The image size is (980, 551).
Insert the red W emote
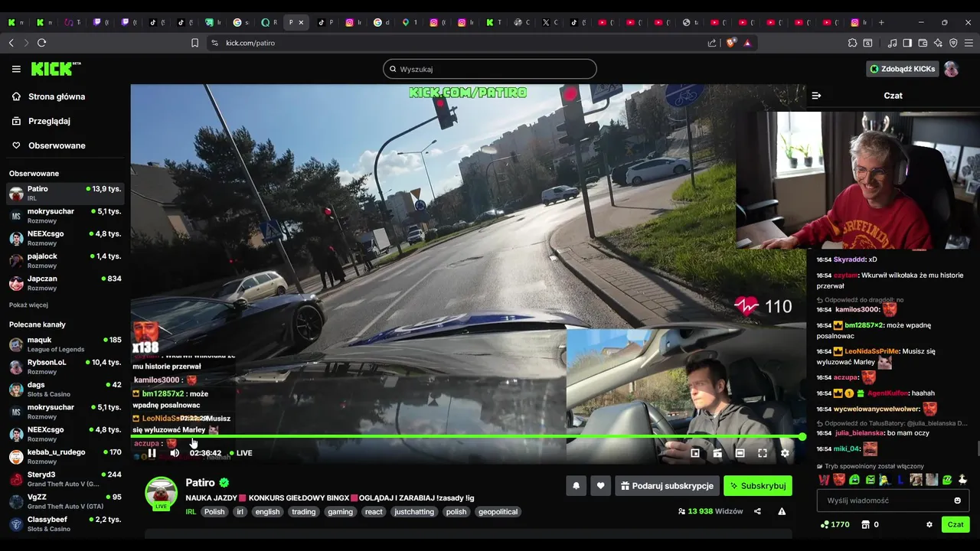[824, 480]
